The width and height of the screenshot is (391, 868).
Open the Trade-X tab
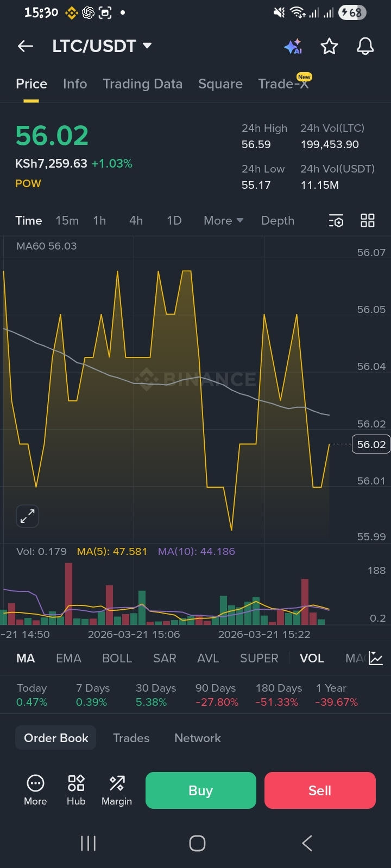(283, 84)
